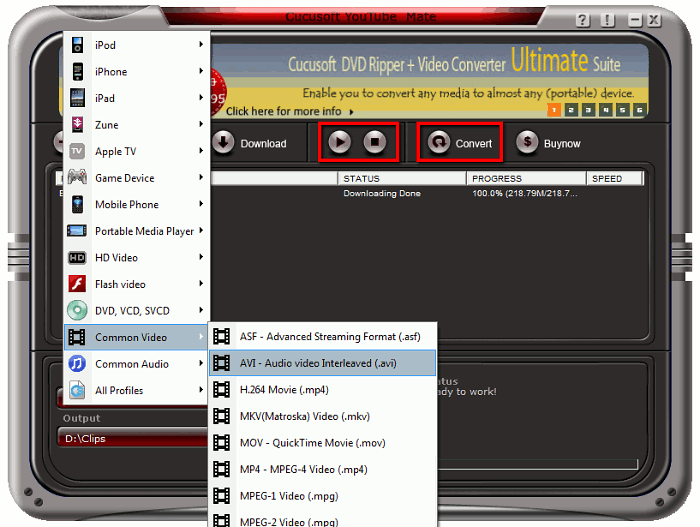
Task: Expand the Apple TV submenu arrow
Action: pyautogui.click(x=201, y=151)
